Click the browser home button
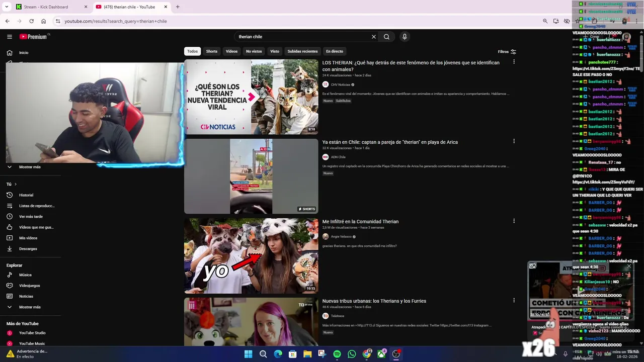The height and width of the screenshot is (362, 644). click(x=43, y=21)
